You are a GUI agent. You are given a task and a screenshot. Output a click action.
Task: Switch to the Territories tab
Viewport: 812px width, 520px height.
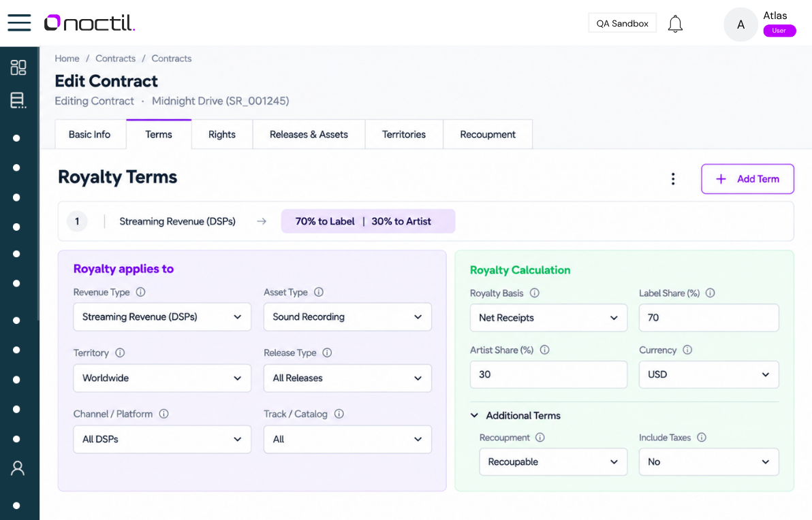click(x=404, y=135)
